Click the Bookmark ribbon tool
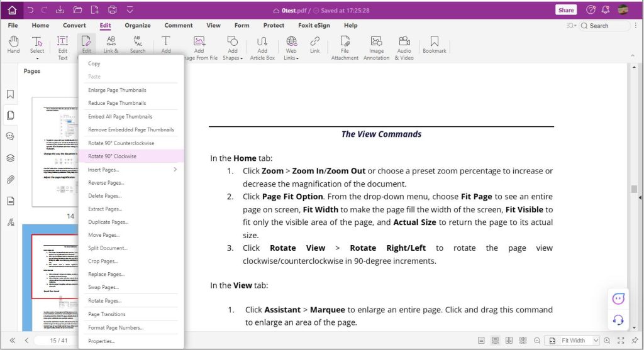Viewport: 644px width, 350px height. [x=434, y=45]
